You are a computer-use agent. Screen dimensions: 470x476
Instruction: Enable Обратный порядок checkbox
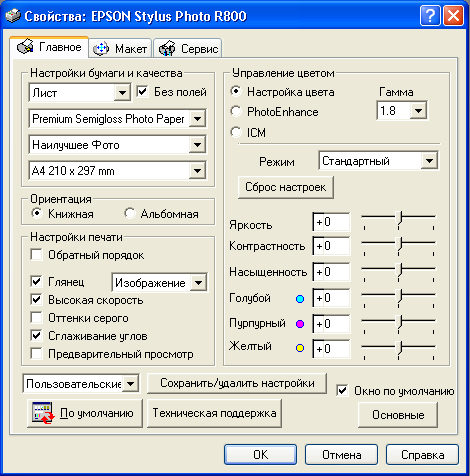coord(36,255)
